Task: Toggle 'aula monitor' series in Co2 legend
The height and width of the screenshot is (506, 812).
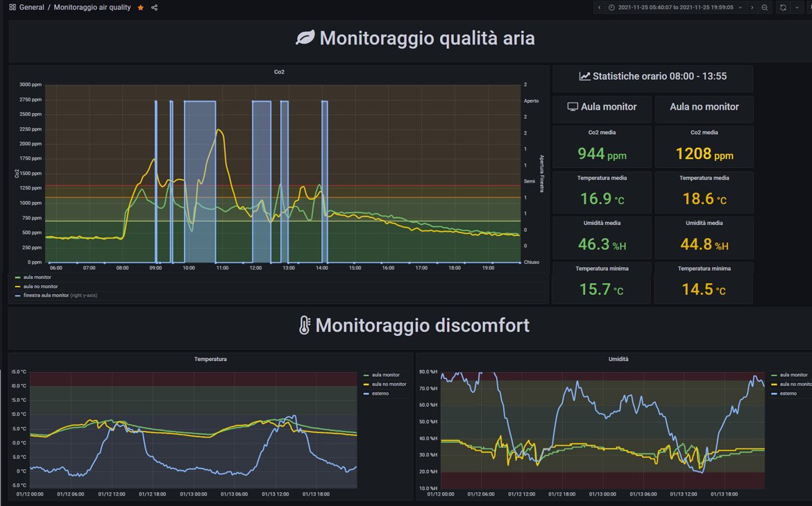Action: coord(37,278)
